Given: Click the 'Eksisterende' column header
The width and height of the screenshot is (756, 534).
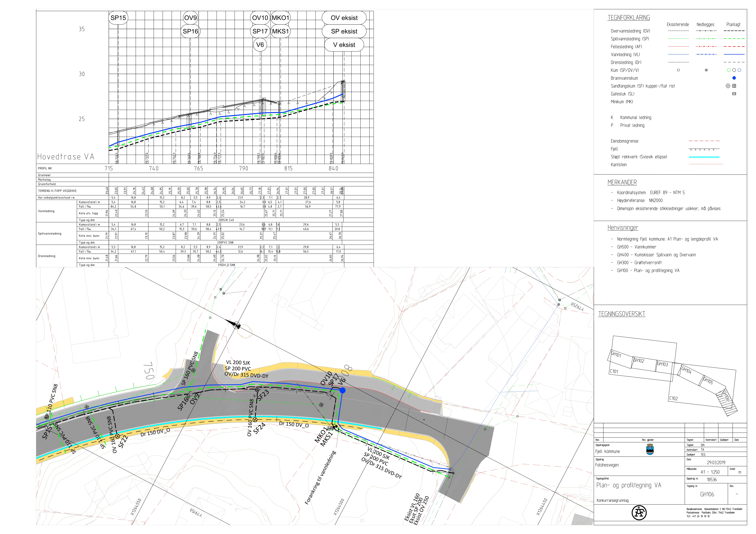Looking at the screenshot, I should point(678,25).
